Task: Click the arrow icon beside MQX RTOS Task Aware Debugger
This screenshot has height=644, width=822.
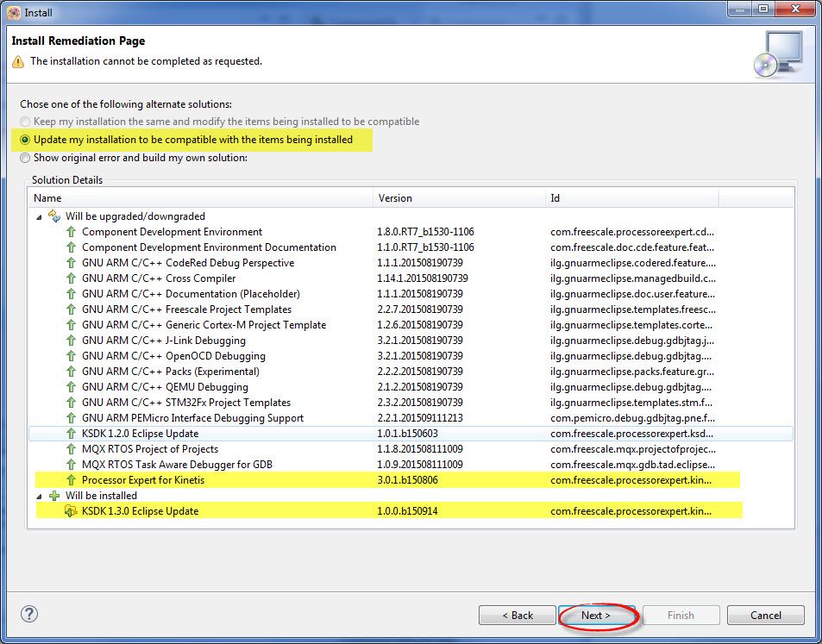Action: tap(71, 465)
